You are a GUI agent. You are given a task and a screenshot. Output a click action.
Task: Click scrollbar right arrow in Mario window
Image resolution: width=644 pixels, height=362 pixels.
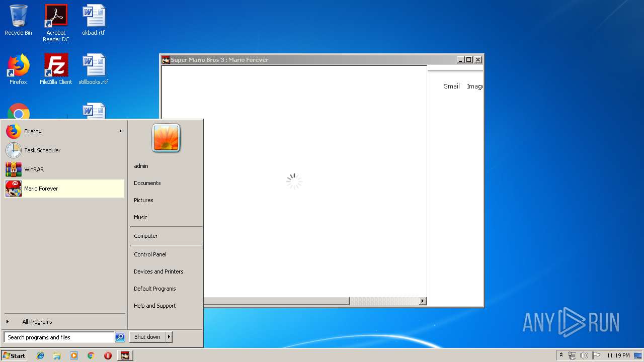coord(423,301)
